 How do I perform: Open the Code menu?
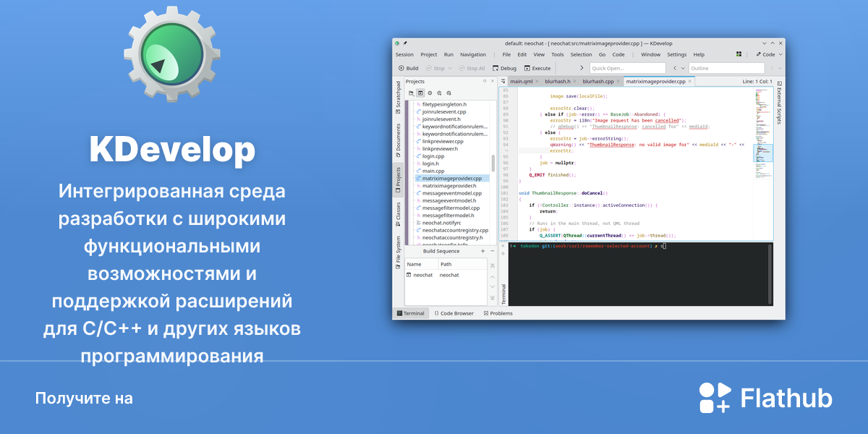pyautogui.click(x=618, y=54)
